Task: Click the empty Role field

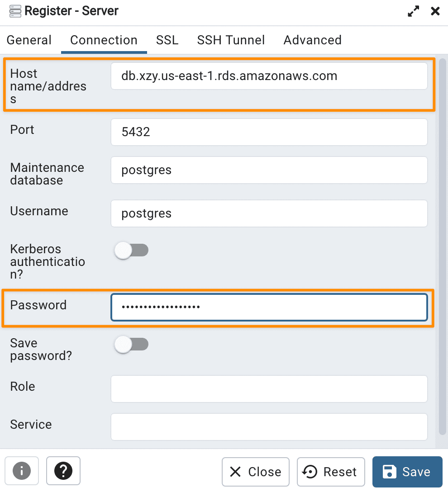Action: 269,389
